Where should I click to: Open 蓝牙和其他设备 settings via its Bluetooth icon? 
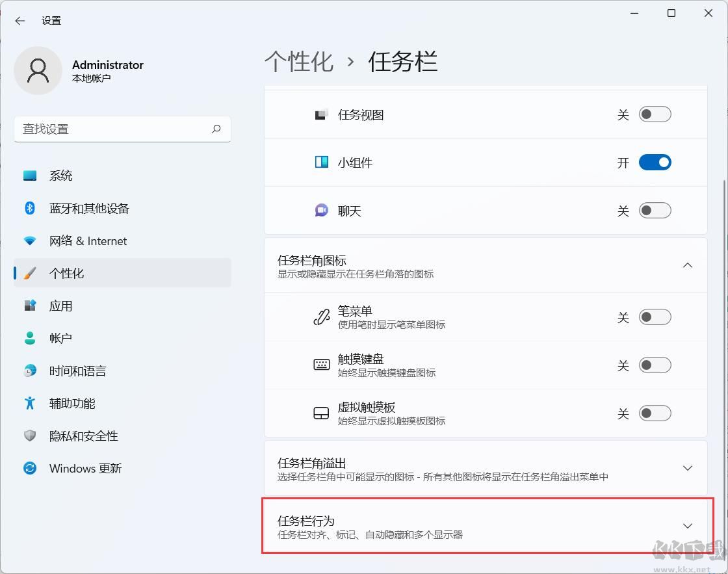click(x=30, y=208)
